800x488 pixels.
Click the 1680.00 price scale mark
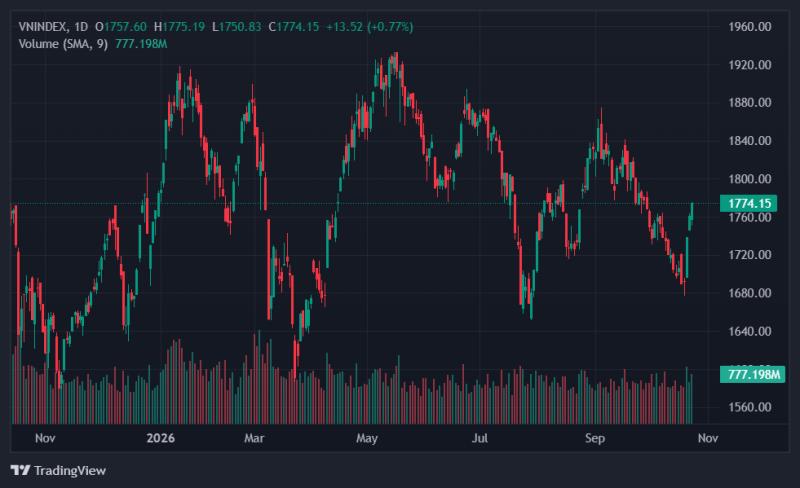[749, 293]
